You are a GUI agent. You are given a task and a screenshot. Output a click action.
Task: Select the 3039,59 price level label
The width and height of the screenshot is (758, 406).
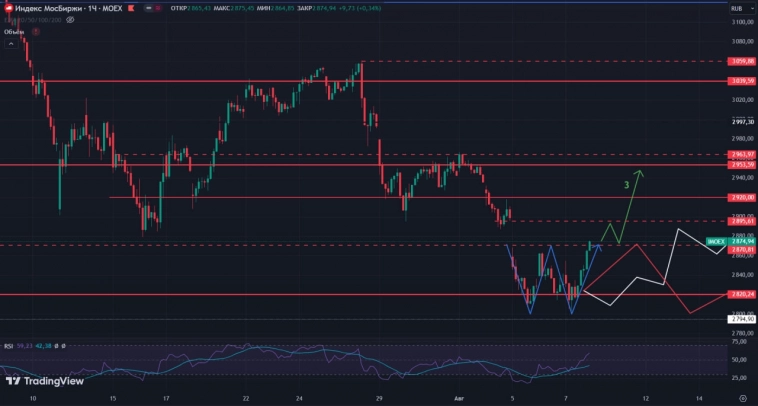pyautogui.click(x=743, y=81)
